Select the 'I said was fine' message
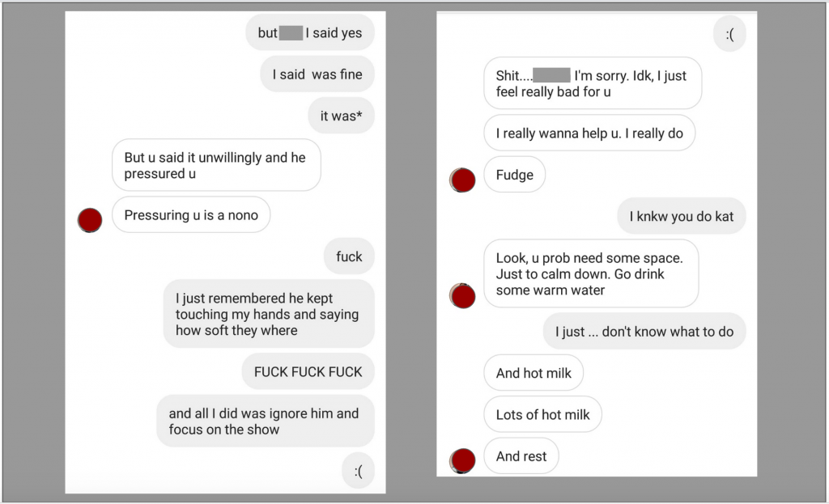 pos(317,74)
